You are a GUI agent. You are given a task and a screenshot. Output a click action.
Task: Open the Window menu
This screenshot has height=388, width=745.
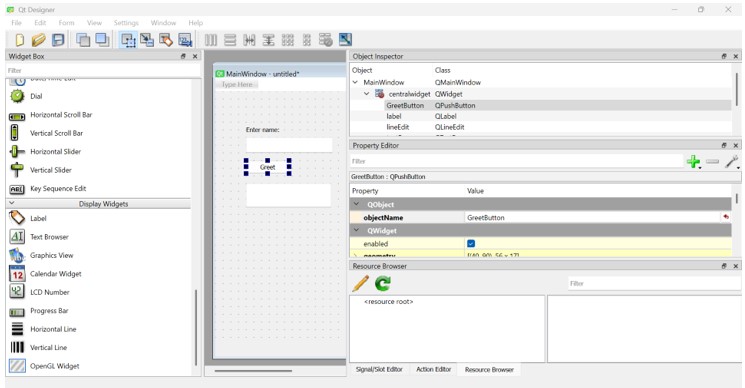[163, 23]
